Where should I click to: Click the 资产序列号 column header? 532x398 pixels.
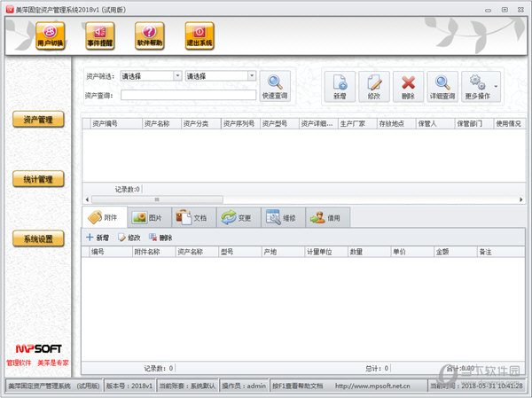tap(240, 123)
